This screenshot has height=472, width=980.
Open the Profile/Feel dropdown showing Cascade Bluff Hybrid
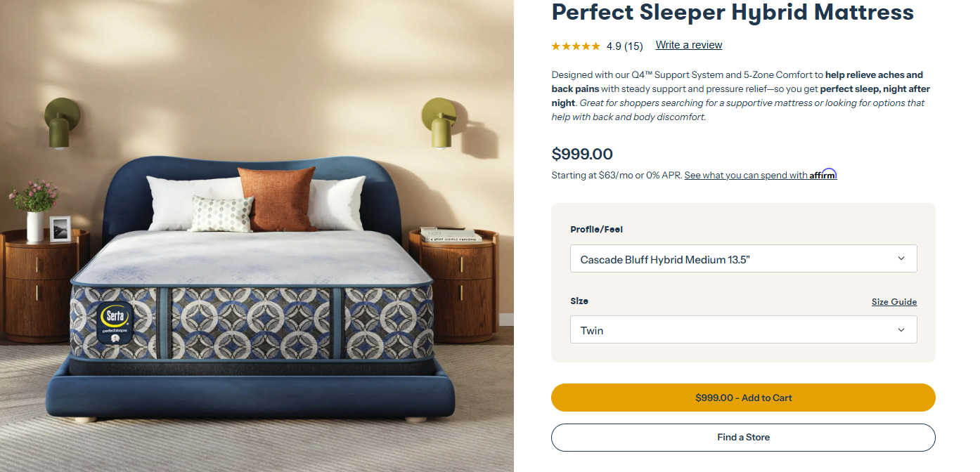(x=743, y=258)
